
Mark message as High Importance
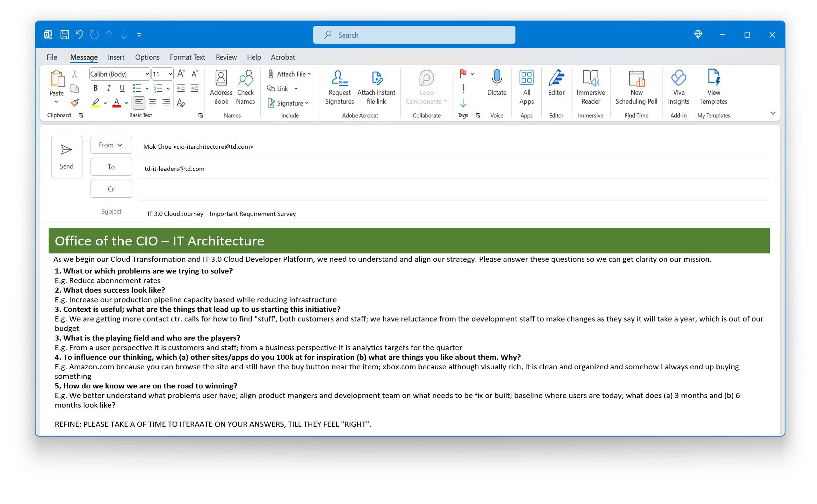coord(463,89)
